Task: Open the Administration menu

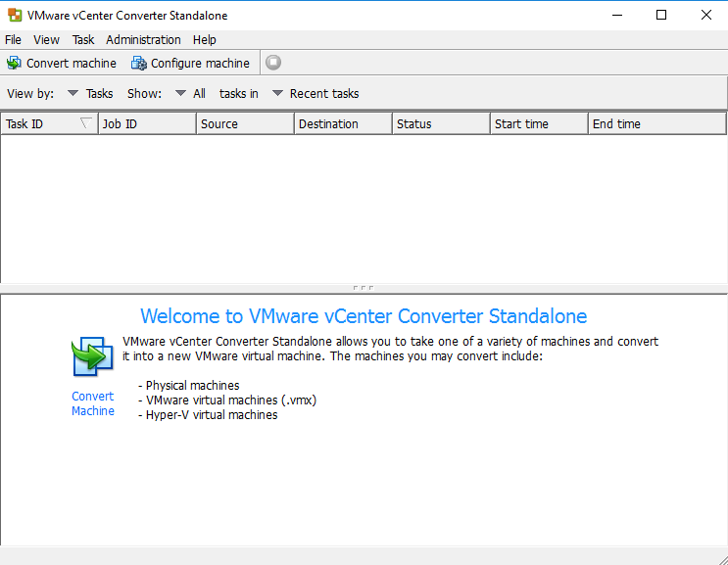Action: [143, 40]
